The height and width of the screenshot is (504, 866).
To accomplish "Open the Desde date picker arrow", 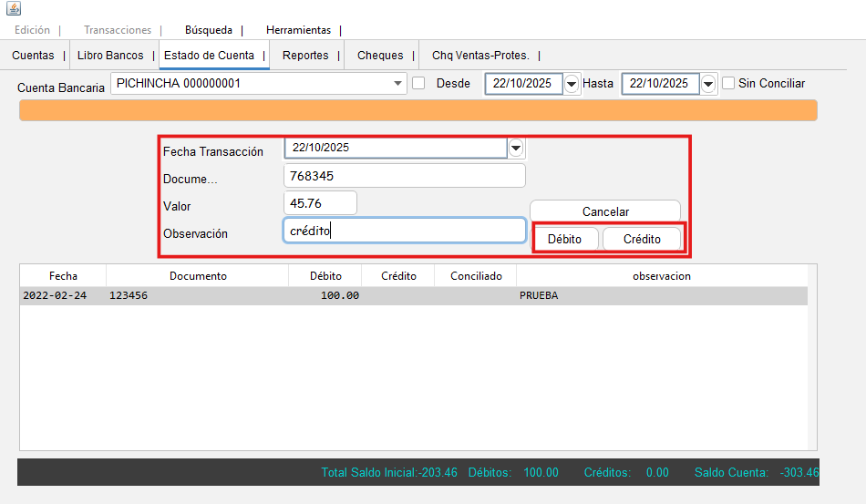I will click(572, 84).
